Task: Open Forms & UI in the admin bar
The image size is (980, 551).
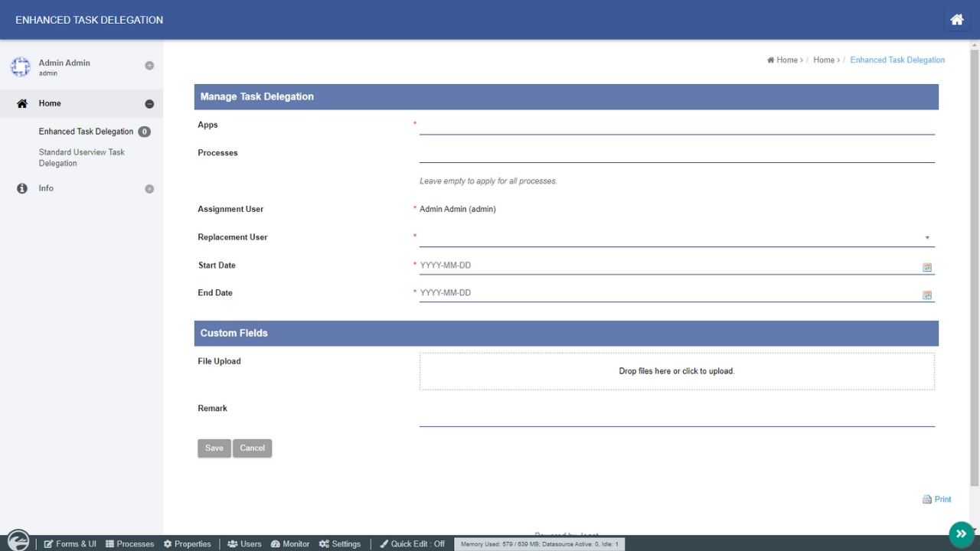Action: [x=70, y=544]
